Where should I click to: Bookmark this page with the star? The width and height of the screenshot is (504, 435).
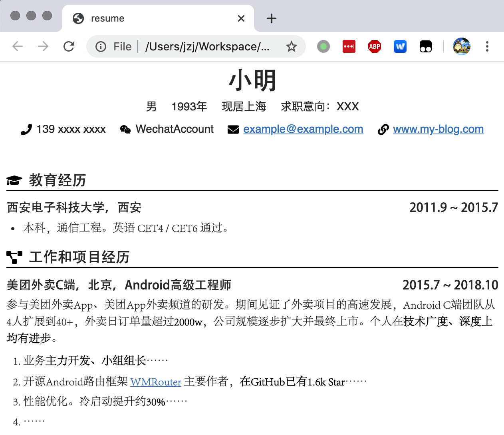pyautogui.click(x=292, y=46)
